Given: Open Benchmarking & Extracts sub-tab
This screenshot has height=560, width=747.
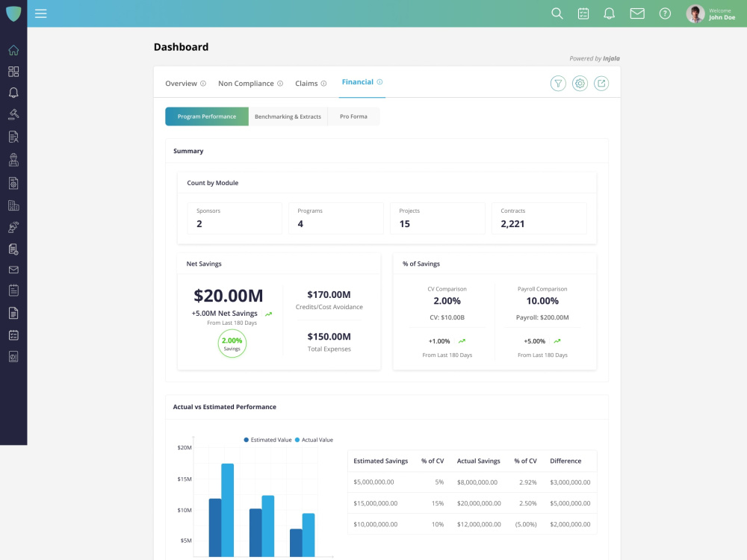Looking at the screenshot, I should pos(288,116).
